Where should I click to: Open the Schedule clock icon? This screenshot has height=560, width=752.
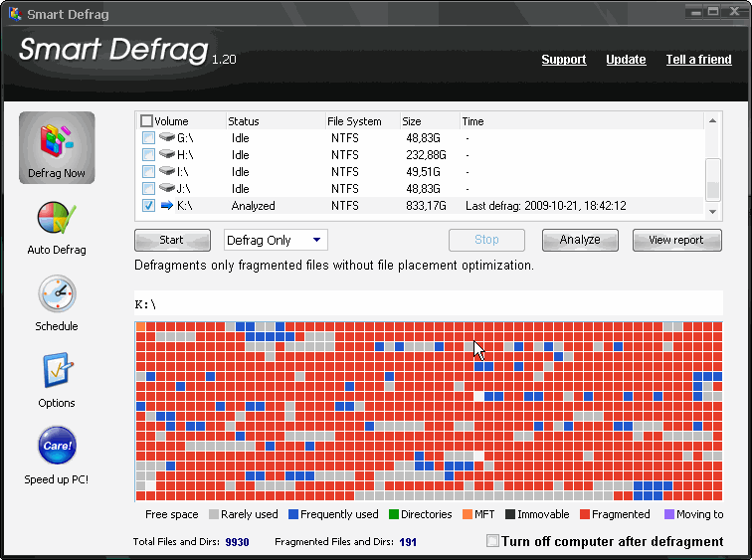(x=57, y=296)
